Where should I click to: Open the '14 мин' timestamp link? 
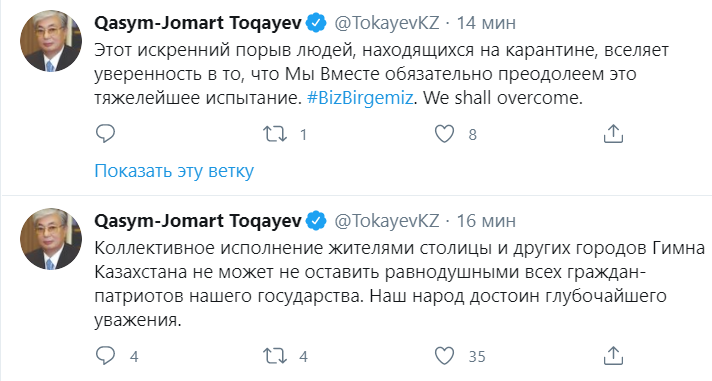(x=486, y=23)
